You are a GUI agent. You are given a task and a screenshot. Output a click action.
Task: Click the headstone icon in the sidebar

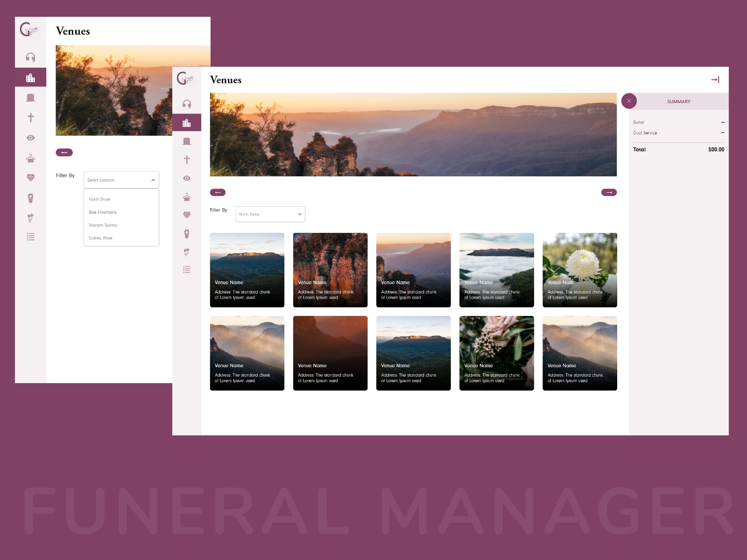click(187, 141)
